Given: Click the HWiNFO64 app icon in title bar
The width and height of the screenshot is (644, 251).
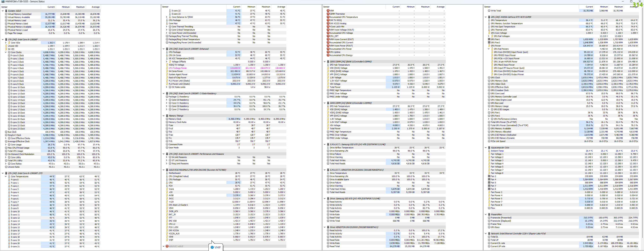Looking at the screenshot, I should tap(3, 1).
